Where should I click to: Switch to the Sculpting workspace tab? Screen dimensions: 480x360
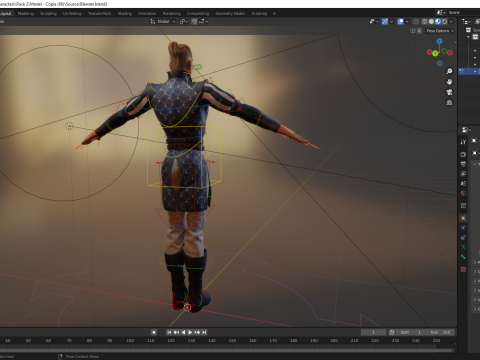pyautogui.click(x=48, y=14)
